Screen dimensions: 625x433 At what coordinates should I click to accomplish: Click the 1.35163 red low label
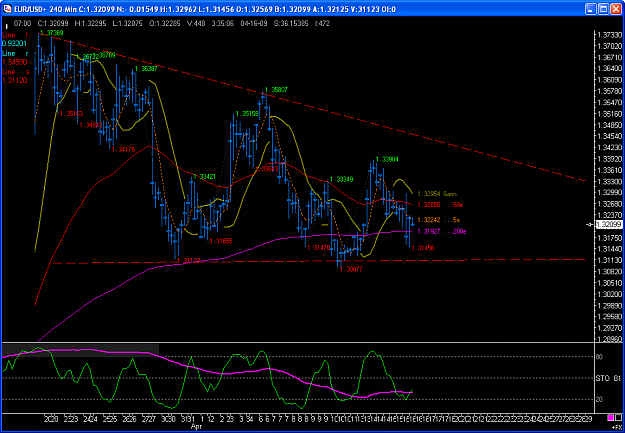pos(71,114)
